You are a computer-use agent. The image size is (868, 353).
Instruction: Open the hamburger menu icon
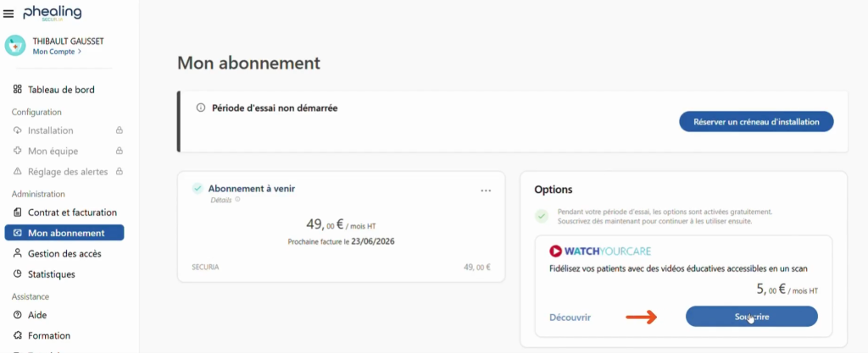click(8, 14)
